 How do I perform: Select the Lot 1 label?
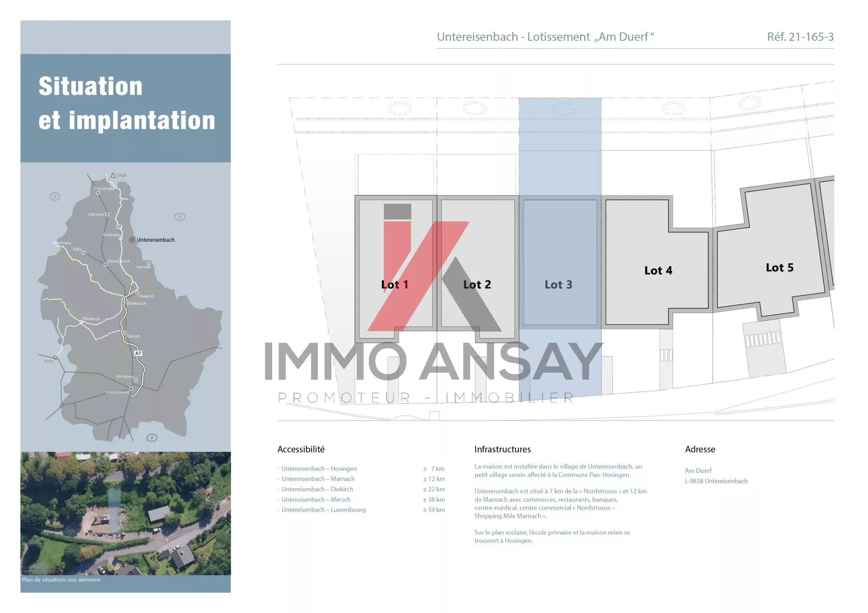(x=394, y=285)
